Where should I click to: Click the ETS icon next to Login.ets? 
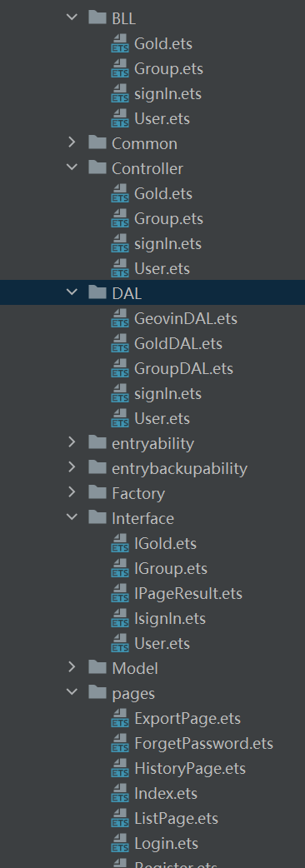coord(120,843)
